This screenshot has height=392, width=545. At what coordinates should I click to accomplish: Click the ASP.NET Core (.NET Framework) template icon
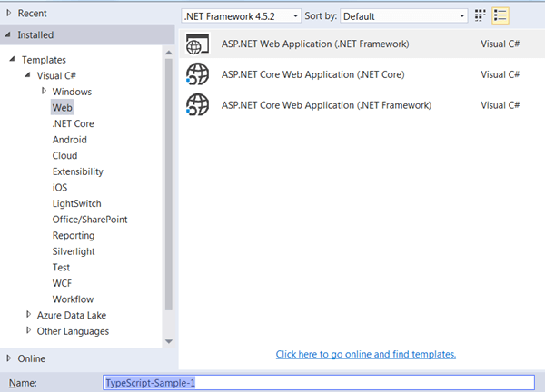(197, 105)
